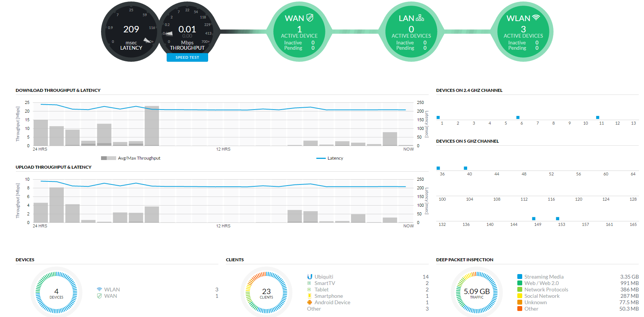Click the WLAN wifi icon in the green circle
The width and height of the screenshot is (644, 317).
(x=536, y=18)
